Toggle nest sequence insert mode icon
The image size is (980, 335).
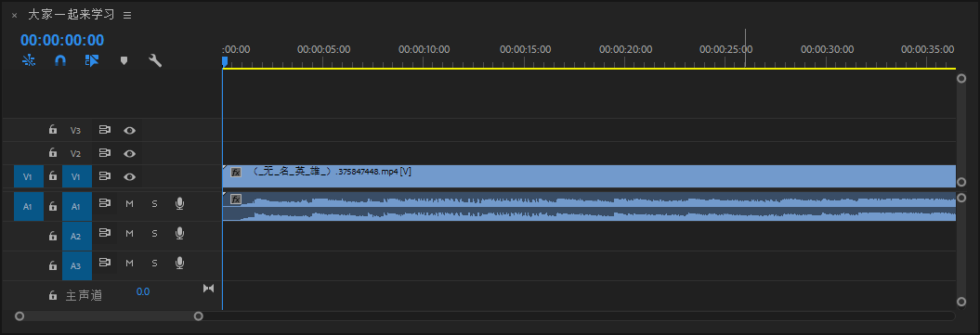[x=29, y=60]
